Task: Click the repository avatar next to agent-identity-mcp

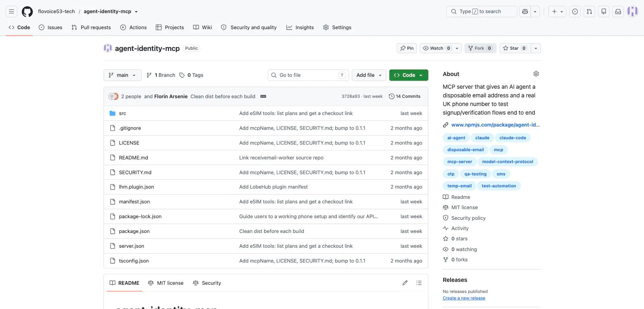Action: click(108, 48)
